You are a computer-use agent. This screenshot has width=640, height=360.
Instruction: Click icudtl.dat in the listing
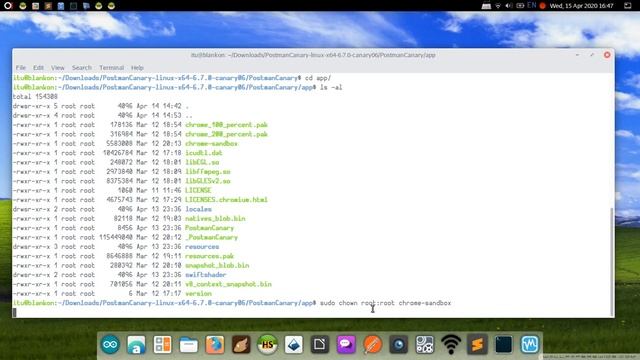click(x=204, y=153)
